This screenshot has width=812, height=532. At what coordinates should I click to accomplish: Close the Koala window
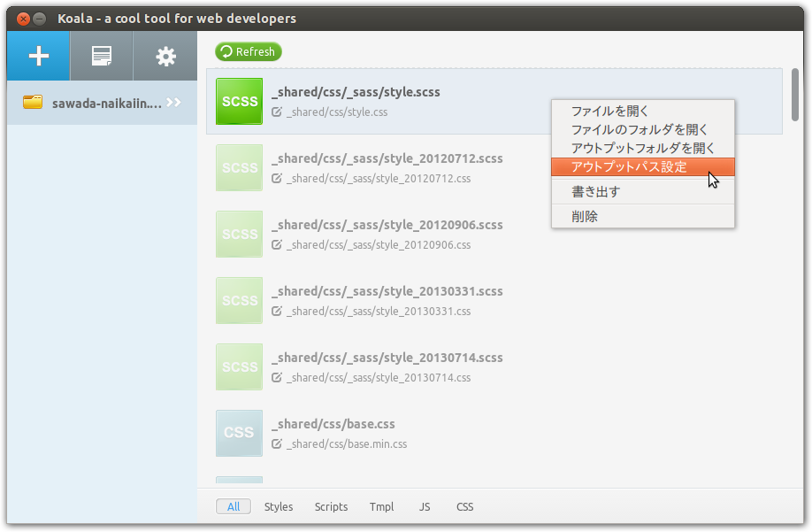23,19
